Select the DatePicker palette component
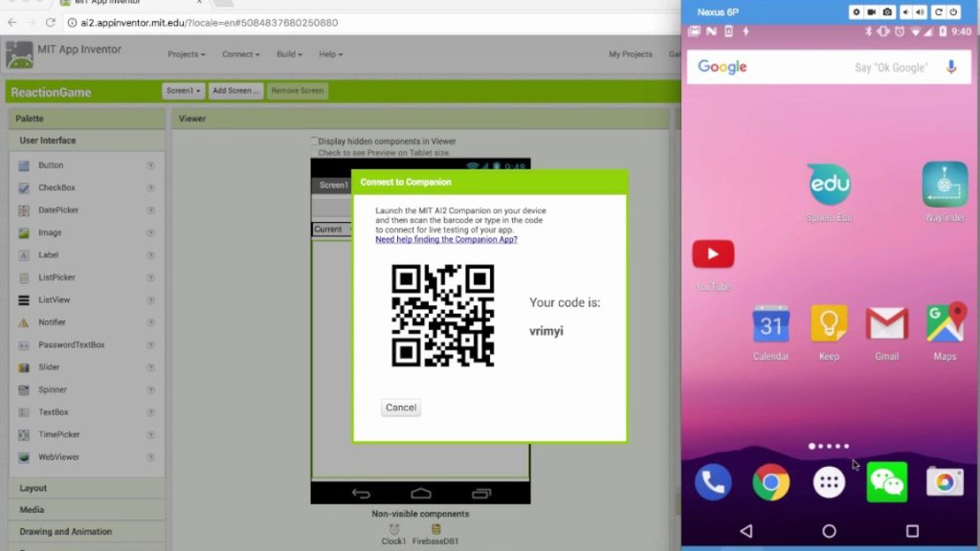 (58, 209)
